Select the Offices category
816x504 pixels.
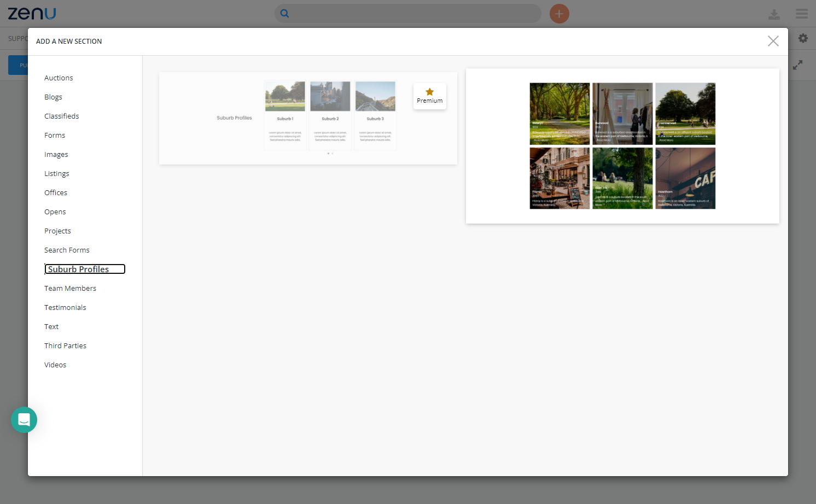pos(56,193)
